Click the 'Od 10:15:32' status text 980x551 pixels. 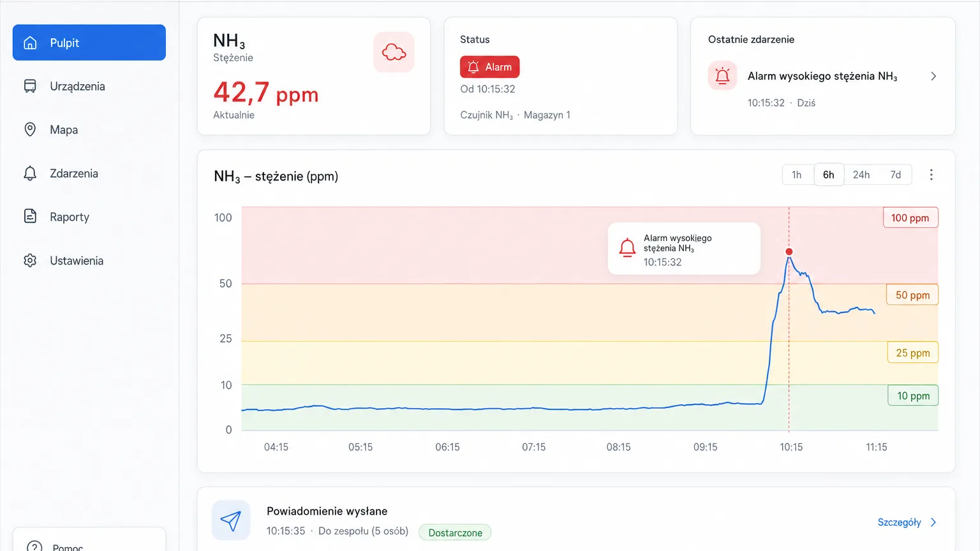point(487,89)
